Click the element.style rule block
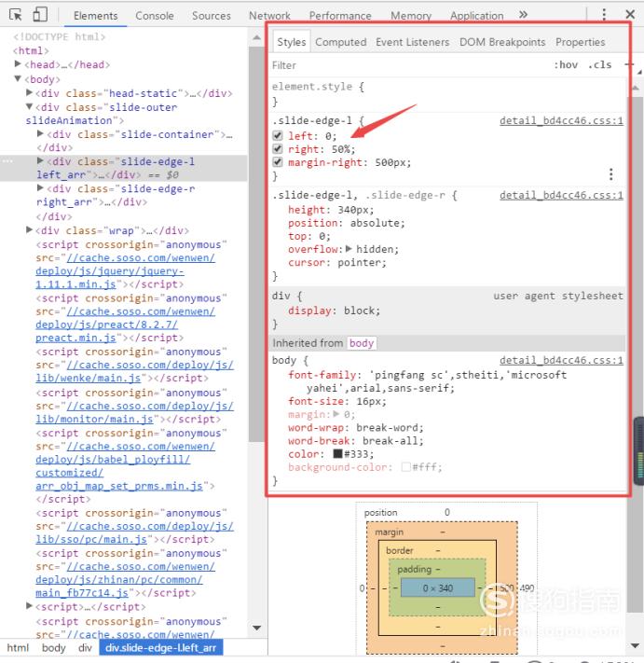644x663 pixels. (448, 94)
